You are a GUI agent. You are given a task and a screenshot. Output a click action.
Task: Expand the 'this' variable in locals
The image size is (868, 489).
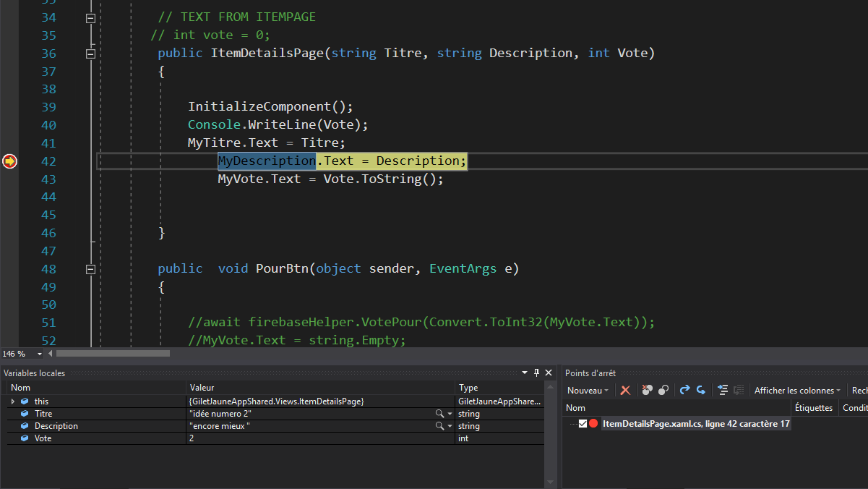pos(13,401)
